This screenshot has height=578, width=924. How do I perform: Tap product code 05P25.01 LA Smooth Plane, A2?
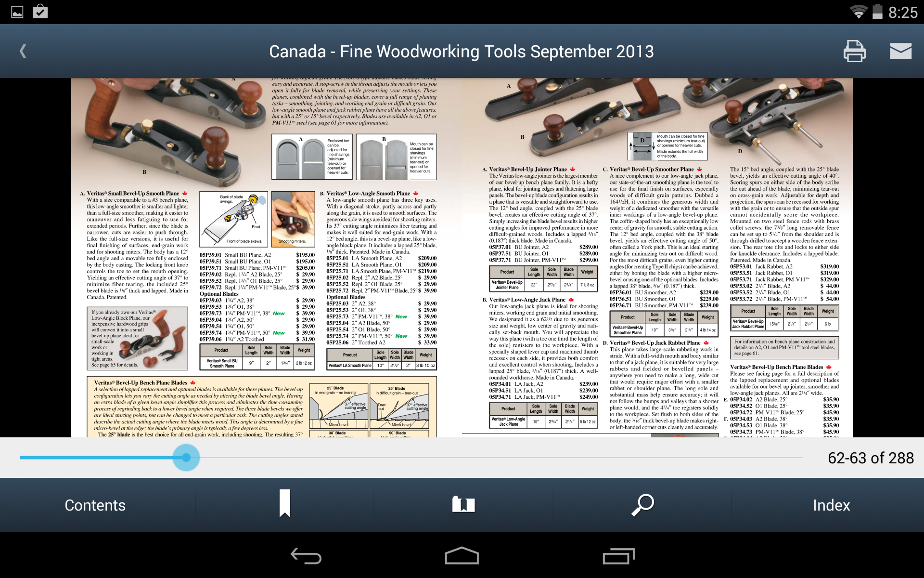tap(381, 258)
